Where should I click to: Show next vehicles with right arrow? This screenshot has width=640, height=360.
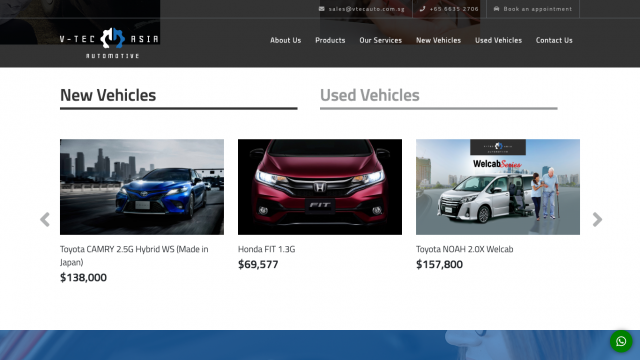[x=597, y=220]
